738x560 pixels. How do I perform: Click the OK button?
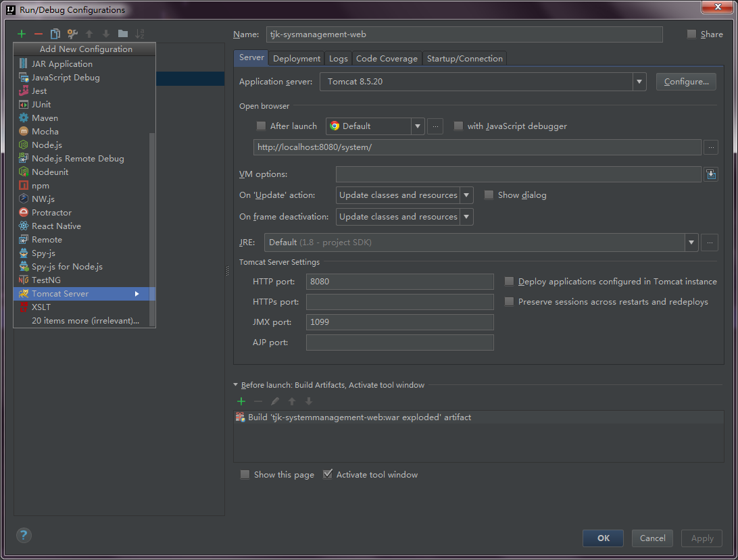point(603,538)
